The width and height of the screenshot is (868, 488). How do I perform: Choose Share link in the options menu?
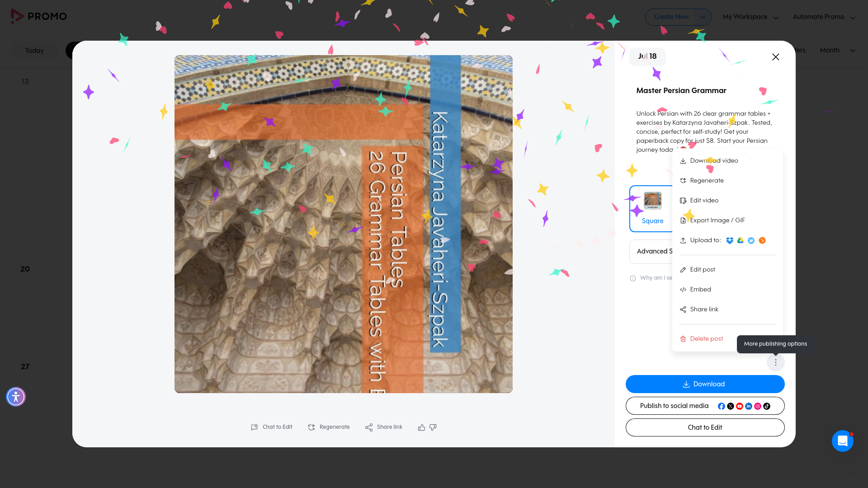[x=727, y=310]
